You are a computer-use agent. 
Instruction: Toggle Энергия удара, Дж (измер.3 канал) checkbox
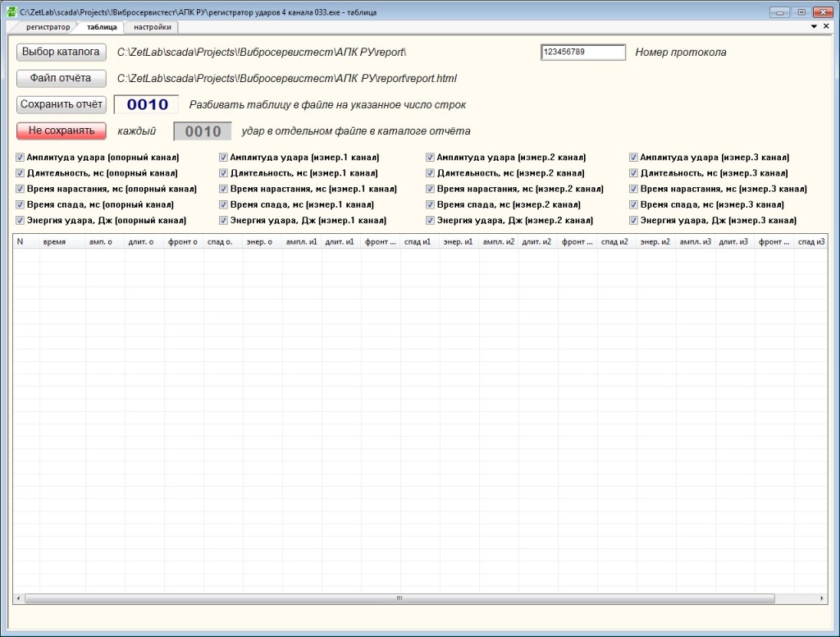(633, 220)
